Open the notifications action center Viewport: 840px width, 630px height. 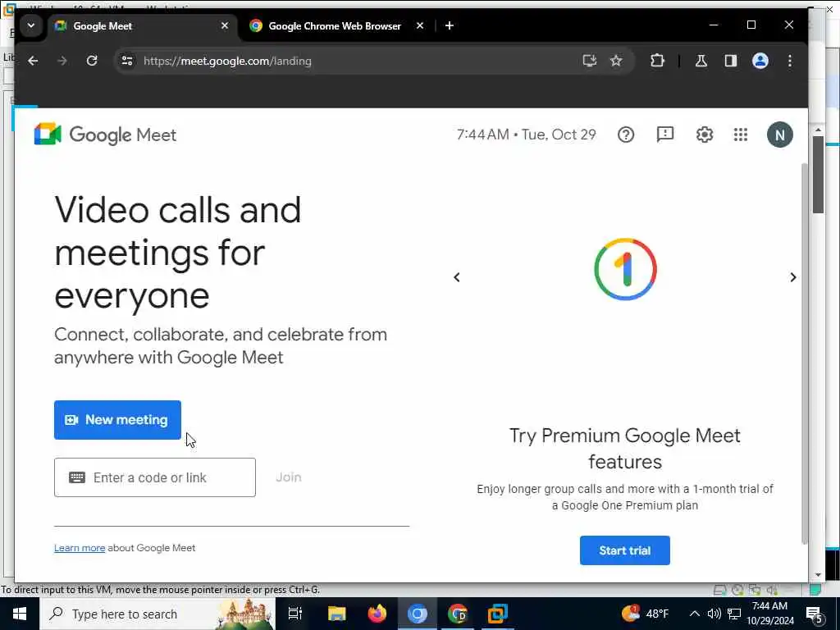(x=815, y=614)
